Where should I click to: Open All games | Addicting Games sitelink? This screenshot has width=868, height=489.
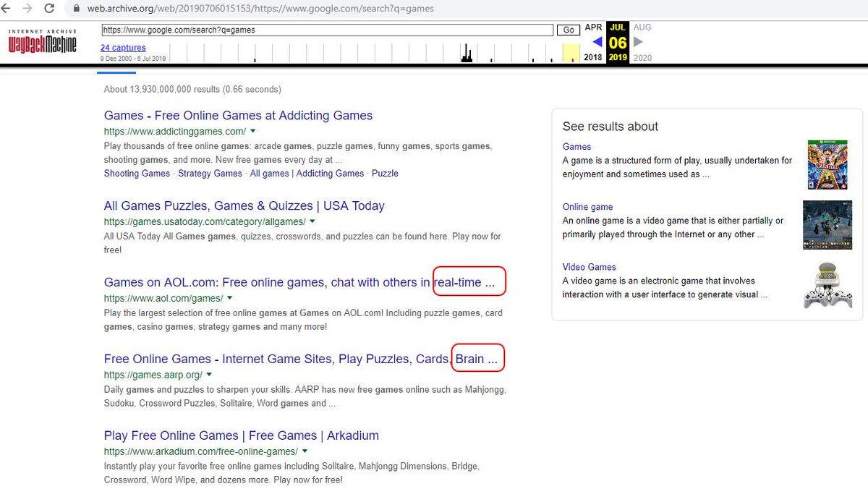pos(307,174)
